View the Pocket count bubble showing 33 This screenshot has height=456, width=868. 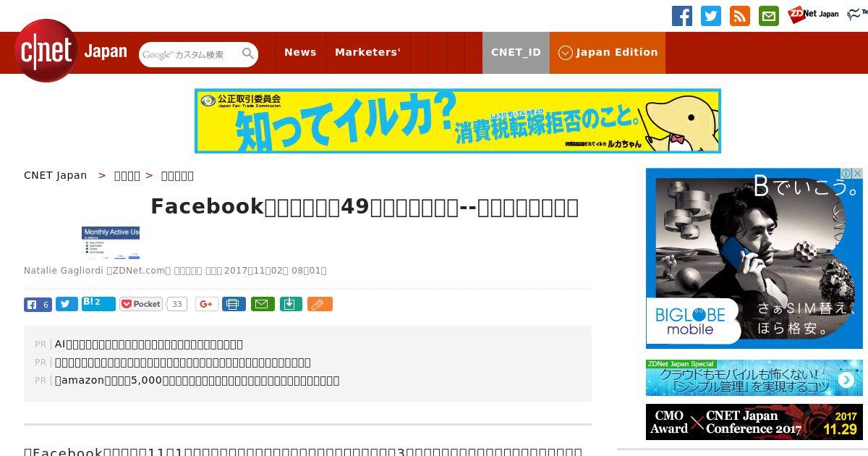click(176, 304)
